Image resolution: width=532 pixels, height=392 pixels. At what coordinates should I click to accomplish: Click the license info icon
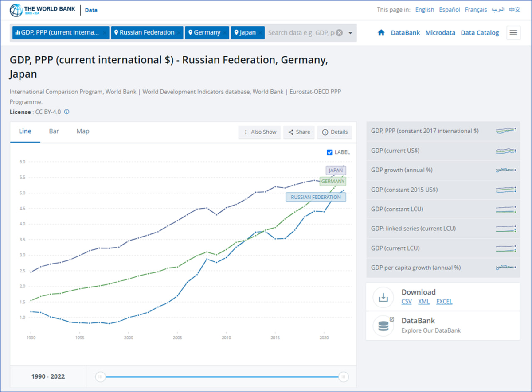click(67, 112)
